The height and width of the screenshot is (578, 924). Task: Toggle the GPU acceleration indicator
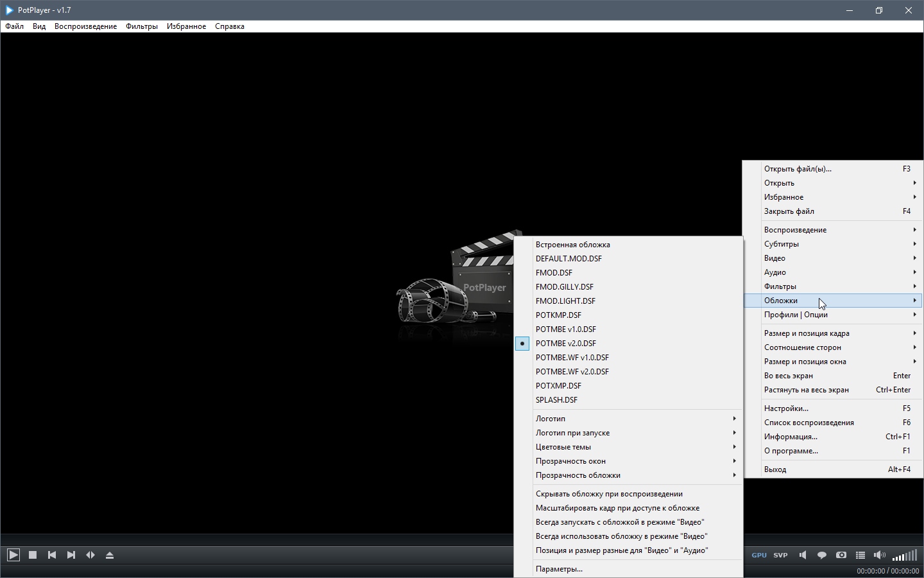759,555
